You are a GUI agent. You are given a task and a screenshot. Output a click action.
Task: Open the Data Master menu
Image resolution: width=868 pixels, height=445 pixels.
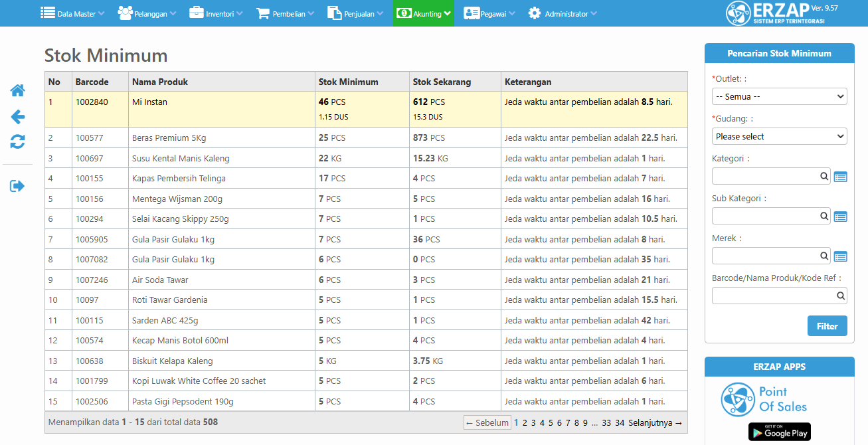72,13
